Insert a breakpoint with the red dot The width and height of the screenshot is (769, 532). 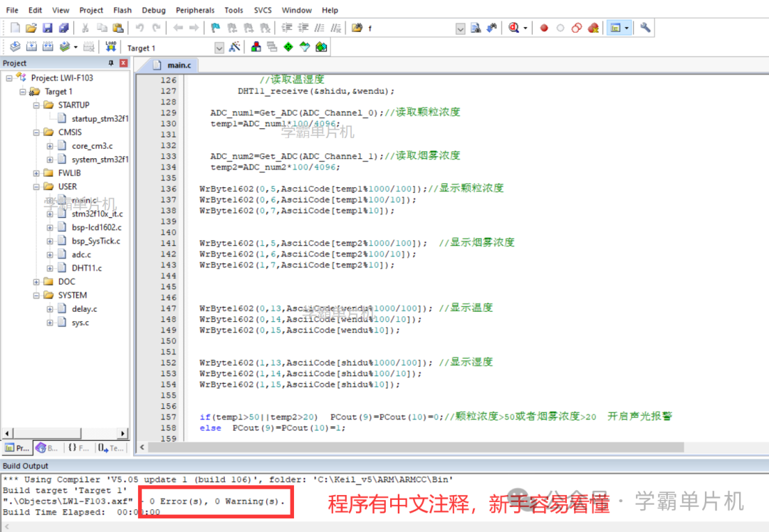click(544, 28)
